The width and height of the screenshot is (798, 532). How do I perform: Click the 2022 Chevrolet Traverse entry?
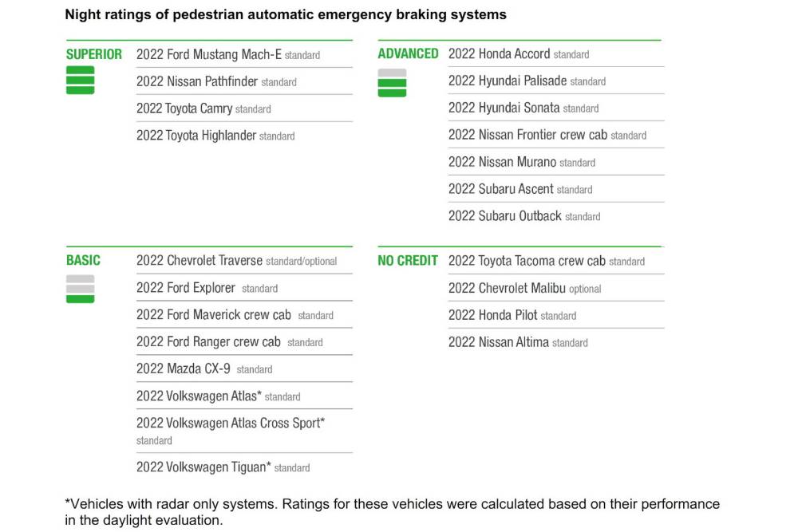[x=199, y=261]
